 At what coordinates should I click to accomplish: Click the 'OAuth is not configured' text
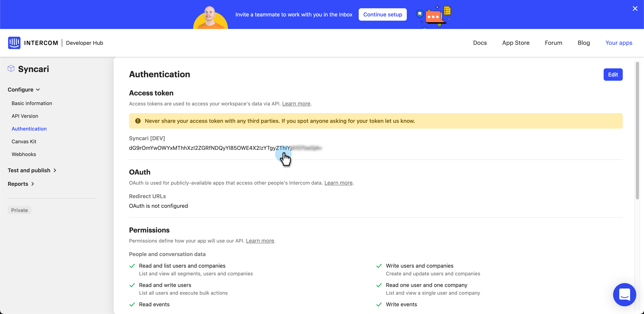[x=158, y=206]
